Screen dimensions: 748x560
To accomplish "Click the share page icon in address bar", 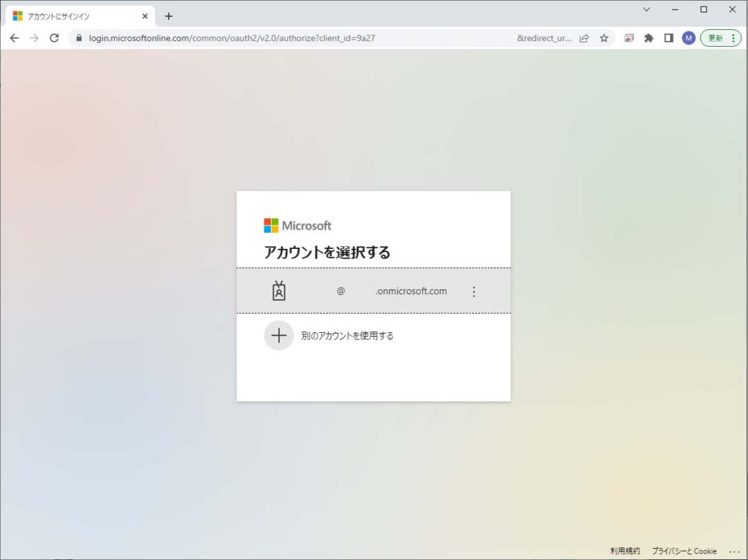I will (x=584, y=38).
